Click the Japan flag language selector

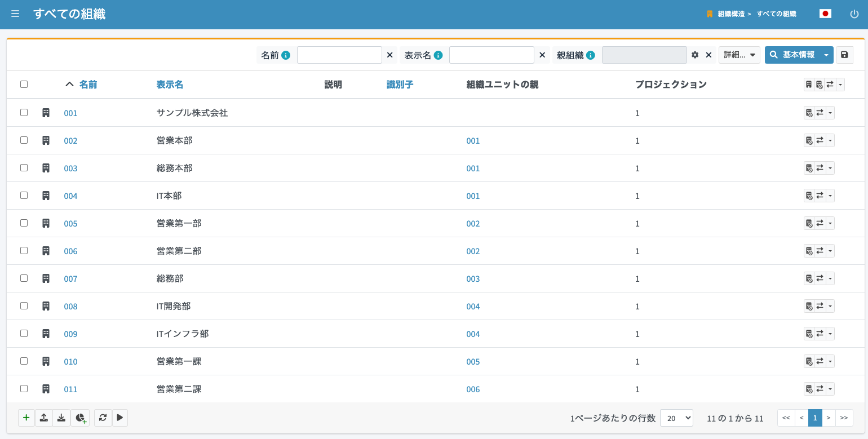pyautogui.click(x=825, y=14)
